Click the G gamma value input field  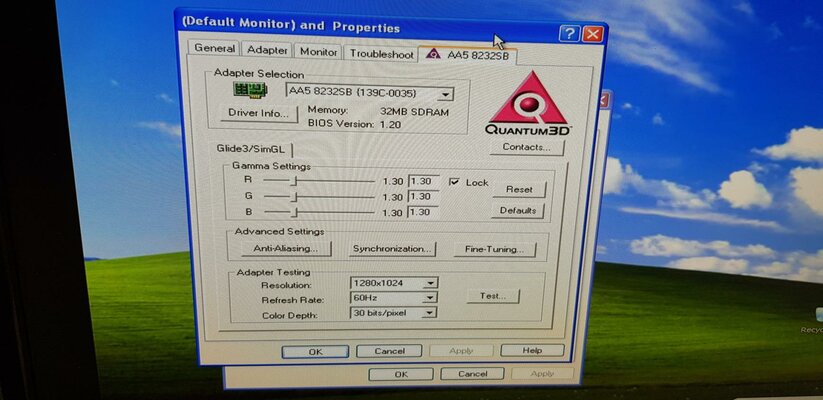point(421,197)
